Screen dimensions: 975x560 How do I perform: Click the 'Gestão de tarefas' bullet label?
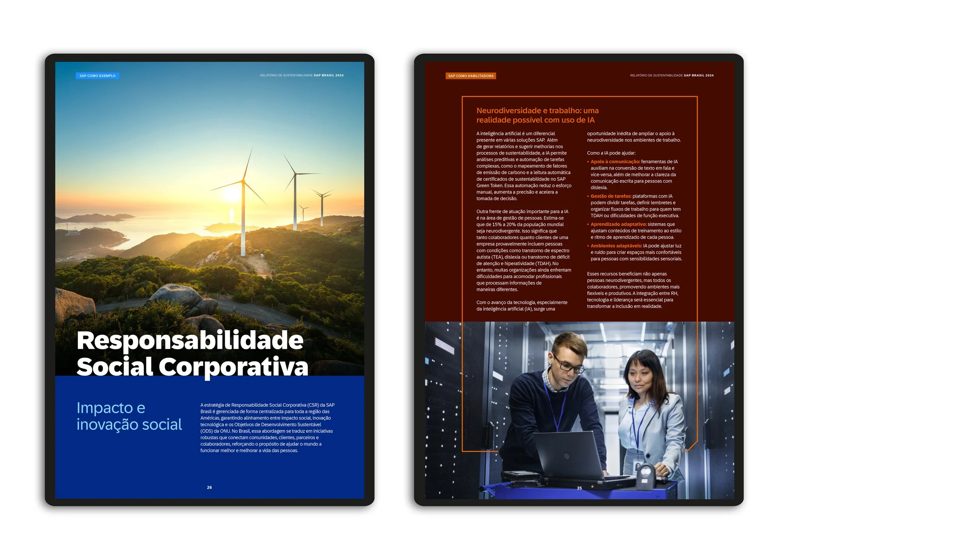pyautogui.click(x=611, y=196)
